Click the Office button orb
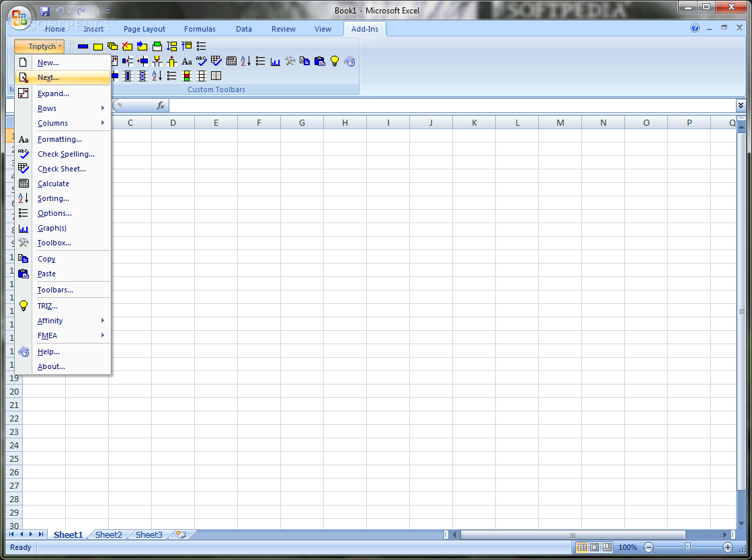Image resolution: width=752 pixels, height=560 pixels. [x=19, y=17]
